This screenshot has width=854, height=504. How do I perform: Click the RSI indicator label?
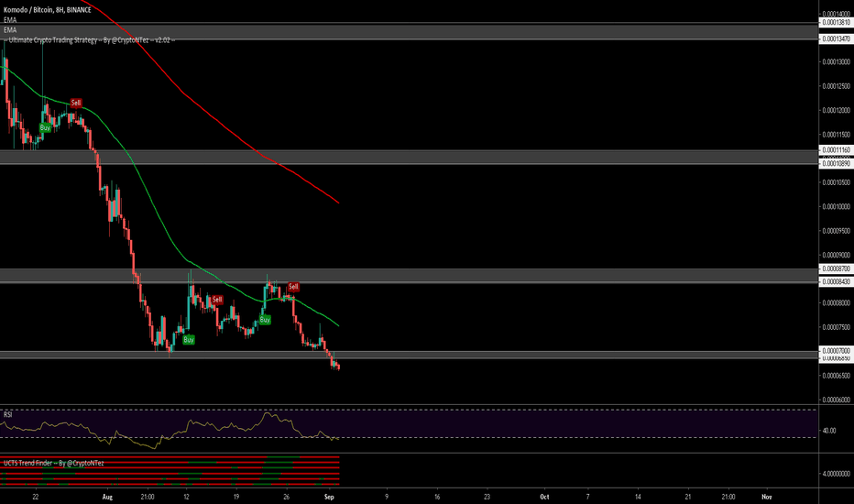[x=7, y=414]
